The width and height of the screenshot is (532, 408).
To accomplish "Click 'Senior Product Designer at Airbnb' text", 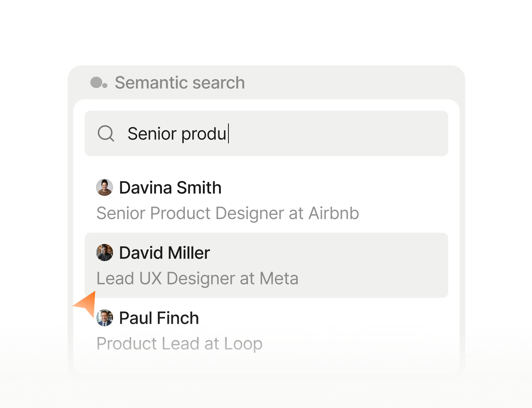I will point(227,213).
